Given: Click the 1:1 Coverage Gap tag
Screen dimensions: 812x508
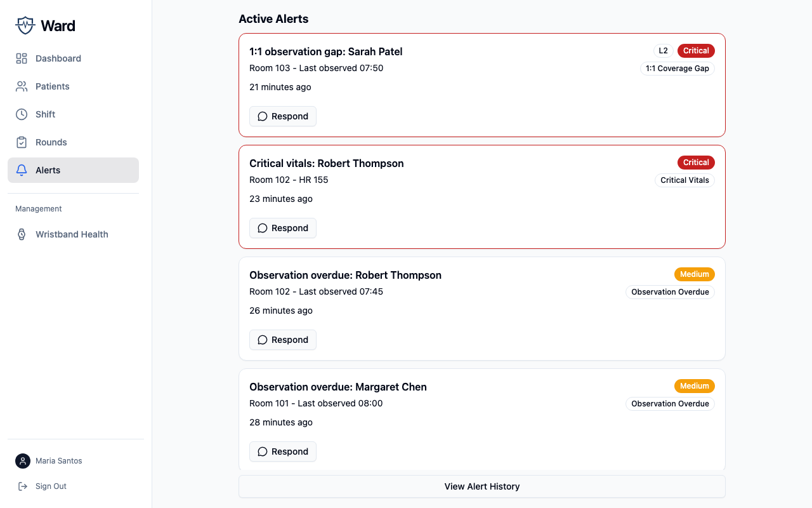Looking at the screenshot, I should point(677,69).
